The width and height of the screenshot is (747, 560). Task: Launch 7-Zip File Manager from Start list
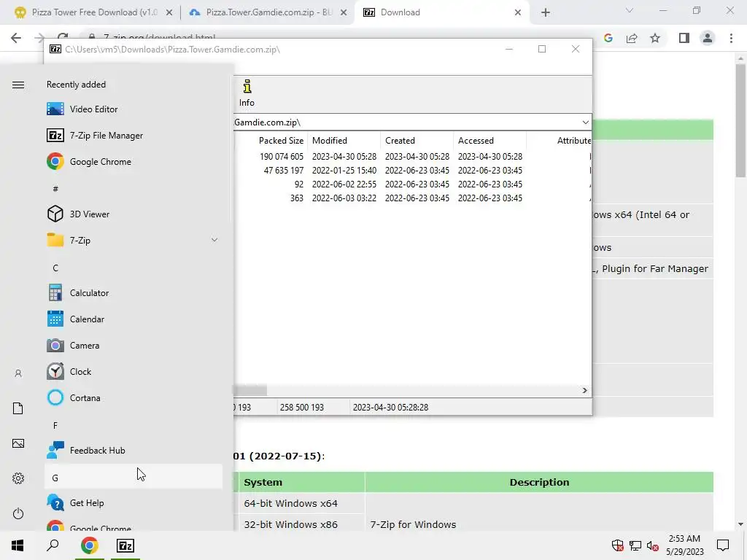pos(133,135)
